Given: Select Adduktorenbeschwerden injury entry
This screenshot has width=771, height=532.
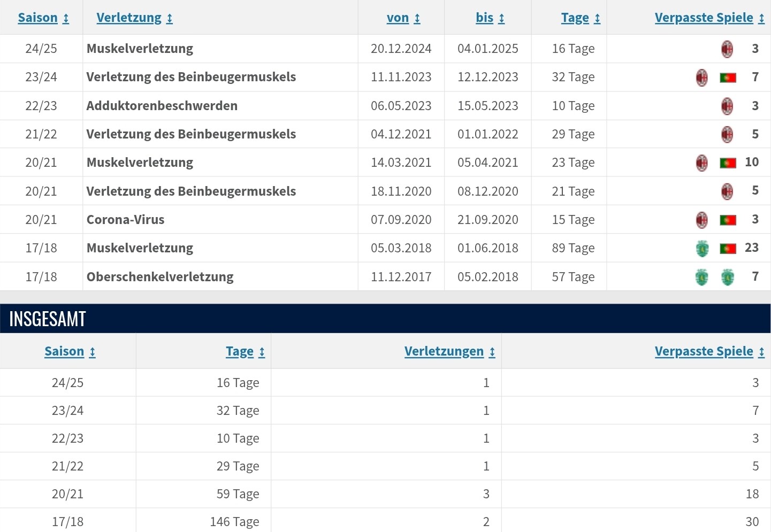Looking at the screenshot, I should [x=162, y=106].
